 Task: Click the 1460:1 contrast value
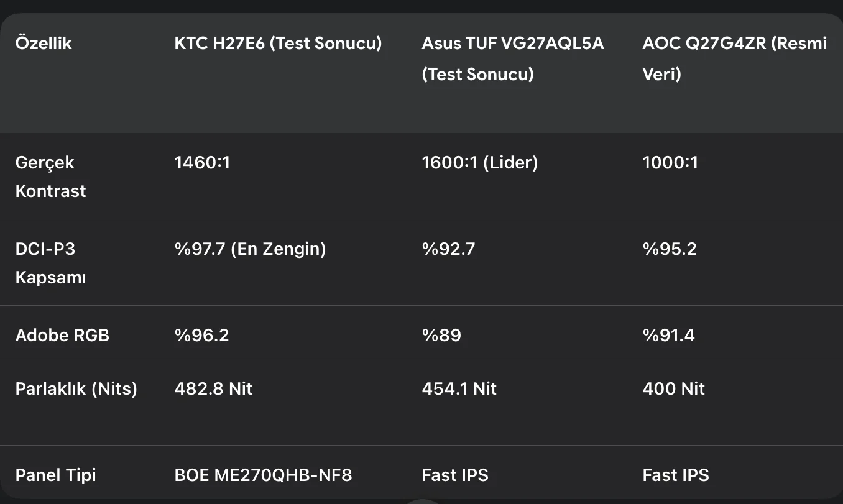pyautogui.click(x=202, y=163)
